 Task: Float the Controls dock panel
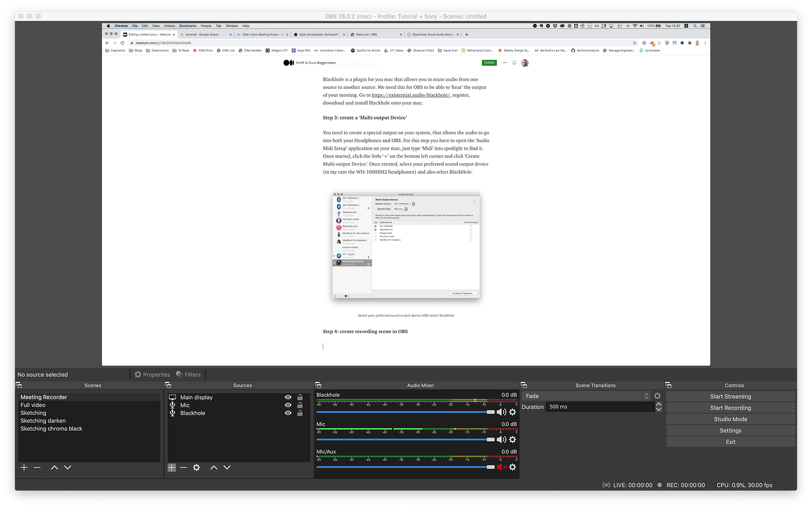coord(668,385)
